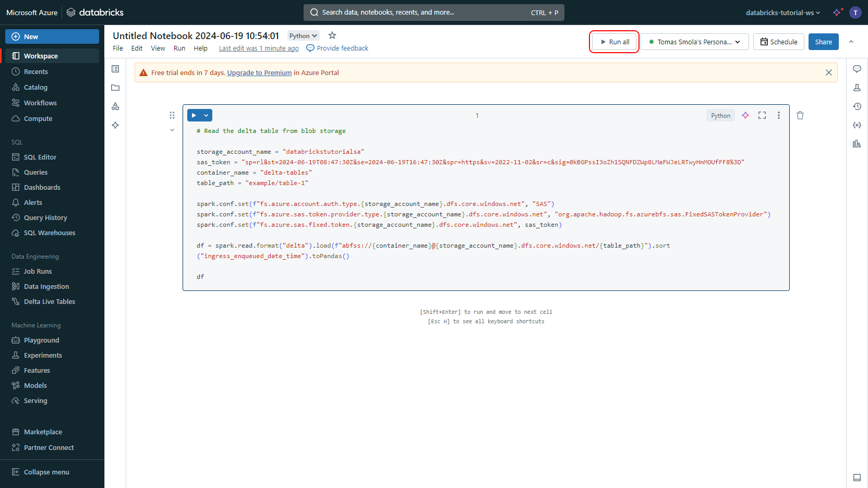Screen dimensions: 868x488
Task: Open Marketplace in the sidebar
Action: 52,432
